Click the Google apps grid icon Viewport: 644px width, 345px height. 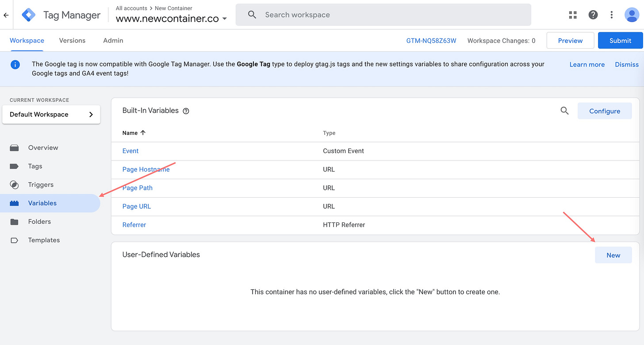tap(573, 15)
